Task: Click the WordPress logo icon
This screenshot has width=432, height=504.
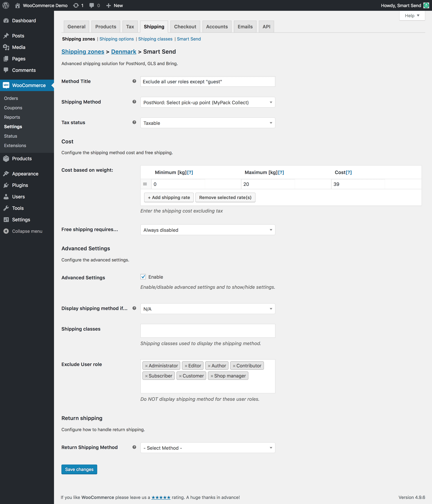Action: click(x=6, y=5)
